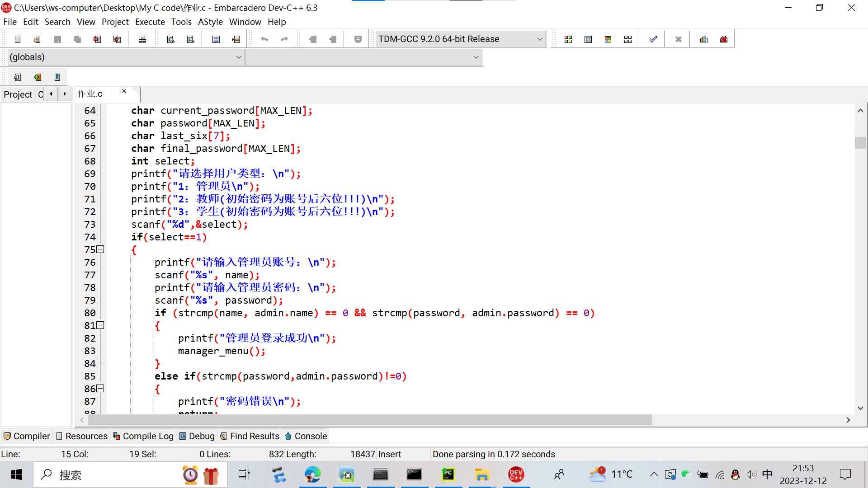Open a file with the folder icon
Viewport: 868px width, 488px height.
click(38, 39)
